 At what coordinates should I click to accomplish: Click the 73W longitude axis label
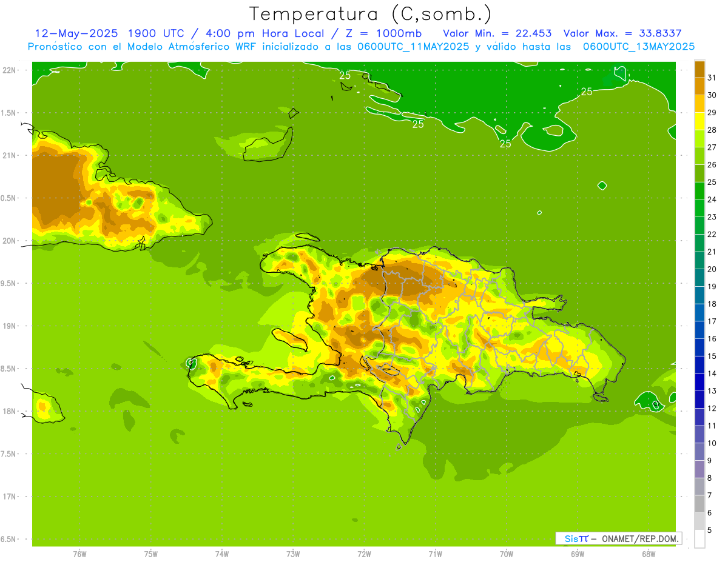pyautogui.click(x=293, y=554)
